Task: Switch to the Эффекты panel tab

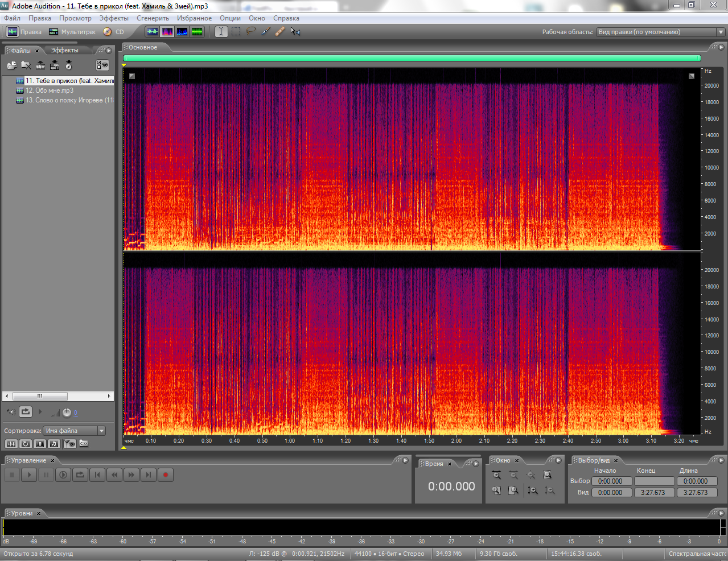Action: click(x=64, y=50)
